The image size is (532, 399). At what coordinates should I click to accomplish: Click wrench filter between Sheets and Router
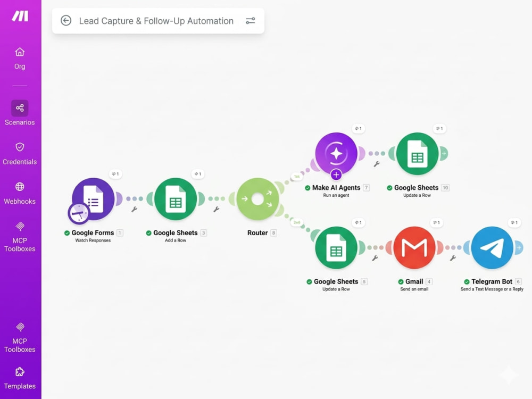217,209
